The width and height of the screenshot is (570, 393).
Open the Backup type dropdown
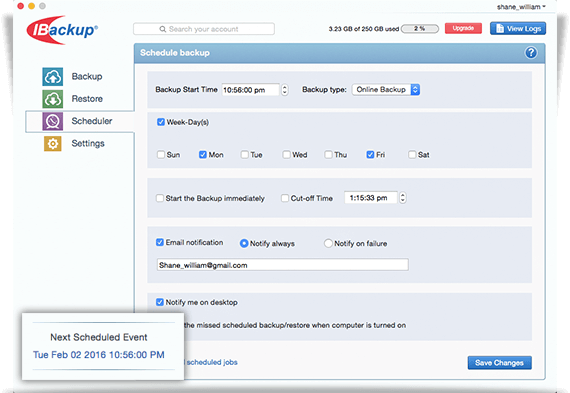(x=386, y=89)
